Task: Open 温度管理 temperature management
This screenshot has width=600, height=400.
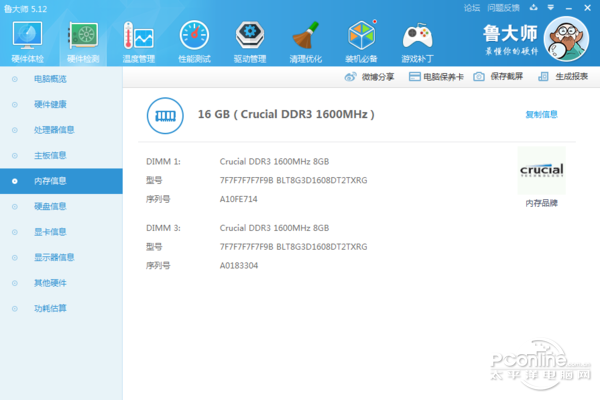Action: 138,40
